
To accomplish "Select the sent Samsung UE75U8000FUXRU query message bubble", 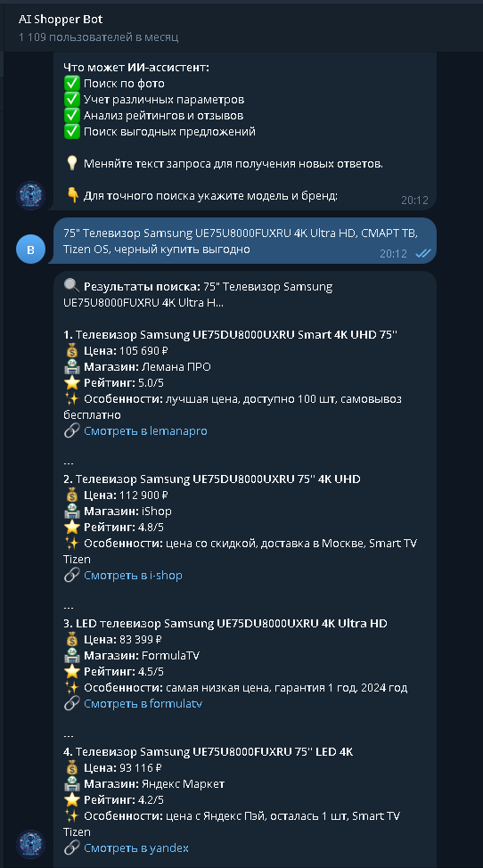I will click(244, 241).
